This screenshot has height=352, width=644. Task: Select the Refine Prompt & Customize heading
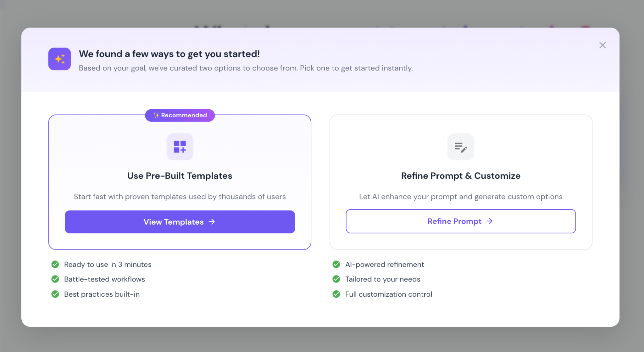(460, 176)
